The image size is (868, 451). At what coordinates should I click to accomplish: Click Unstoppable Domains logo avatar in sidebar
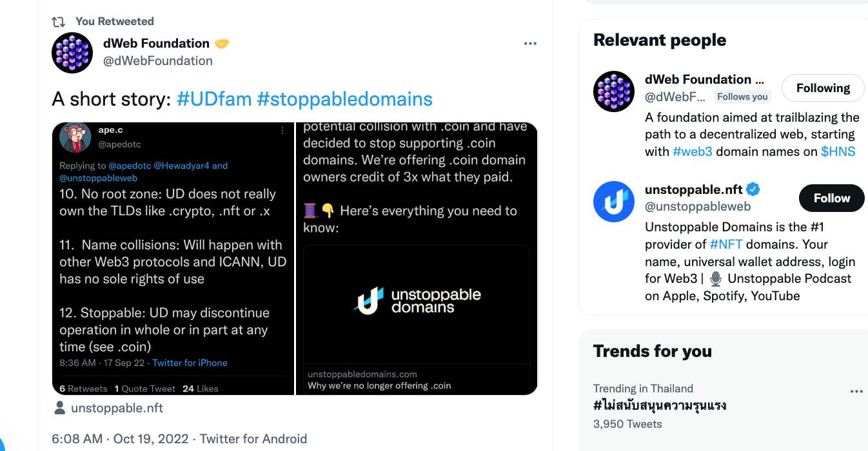point(614,202)
